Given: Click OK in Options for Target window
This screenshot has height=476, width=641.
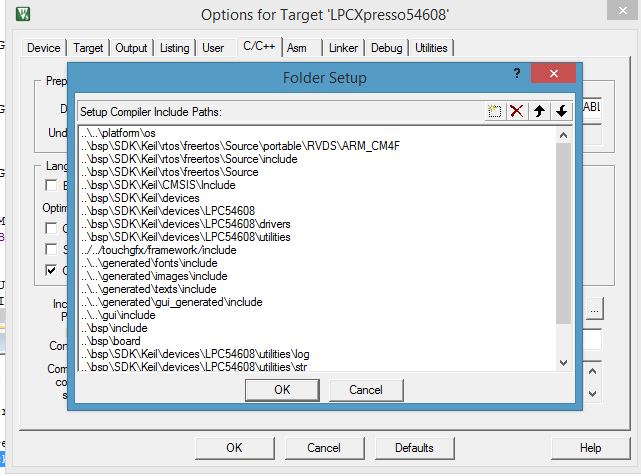Looking at the screenshot, I should tap(234, 448).
